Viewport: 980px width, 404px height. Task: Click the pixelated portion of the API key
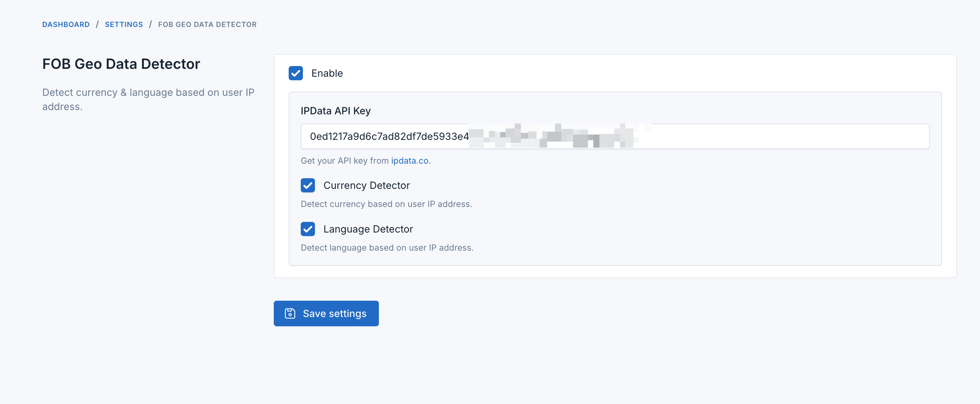pyautogui.click(x=552, y=136)
